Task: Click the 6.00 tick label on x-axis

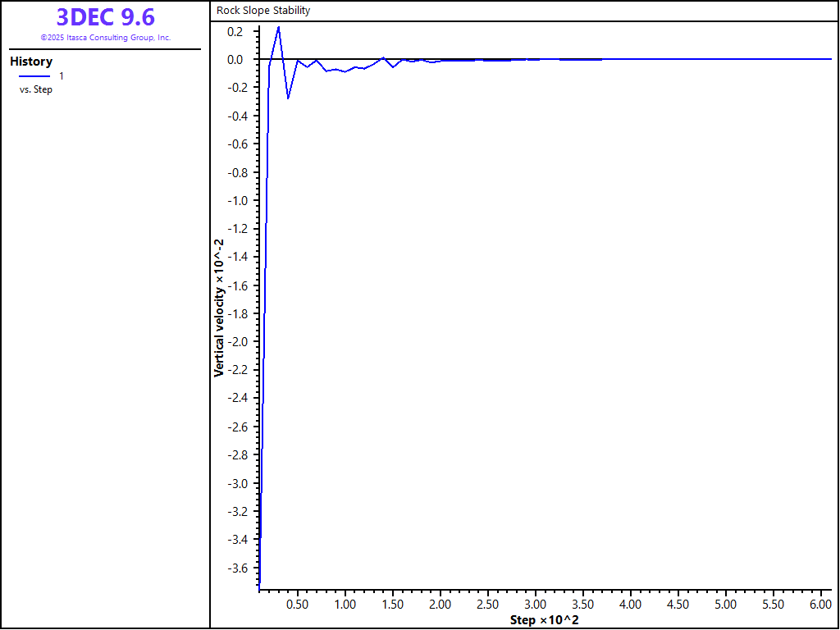Action: click(x=820, y=605)
